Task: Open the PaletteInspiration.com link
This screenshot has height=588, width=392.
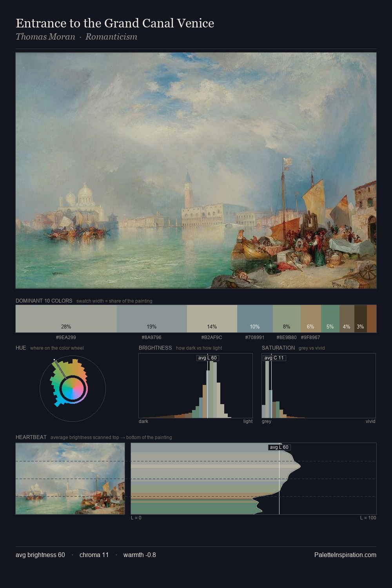Action: point(345,555)
